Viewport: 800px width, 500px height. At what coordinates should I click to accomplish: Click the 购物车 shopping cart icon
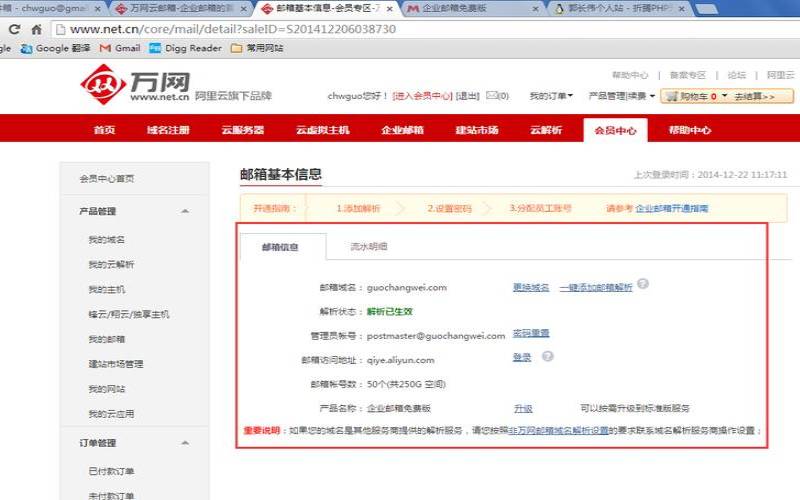[x=672, y=96]
